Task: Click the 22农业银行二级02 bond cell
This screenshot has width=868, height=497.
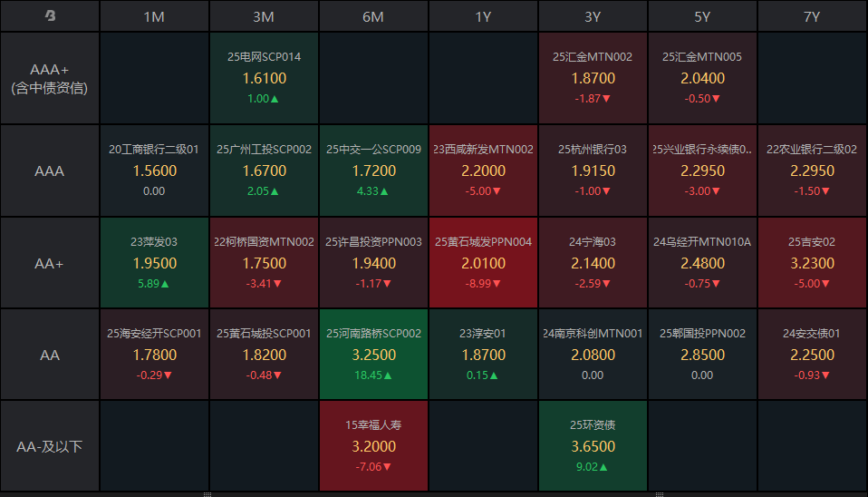Action: 812,171
